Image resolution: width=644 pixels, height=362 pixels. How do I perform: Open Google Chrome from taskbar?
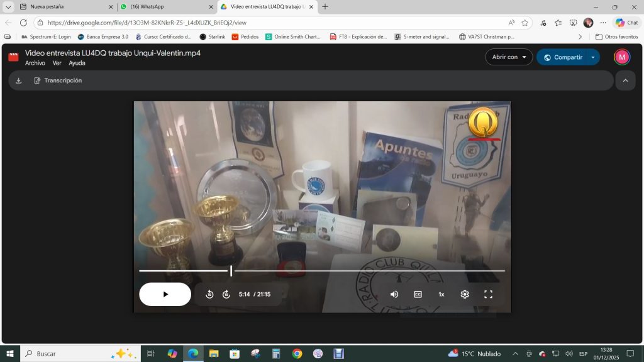point(297,354)
